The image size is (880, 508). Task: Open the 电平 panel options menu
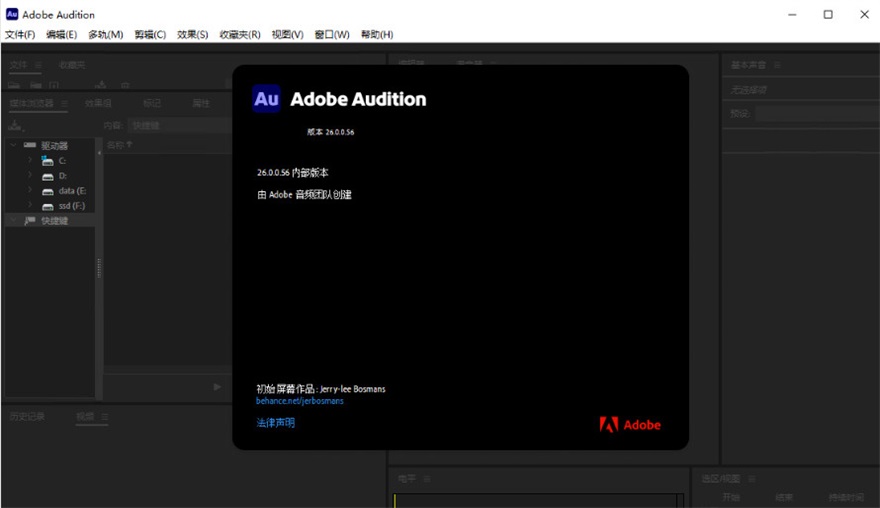click(x=427, y=479)
